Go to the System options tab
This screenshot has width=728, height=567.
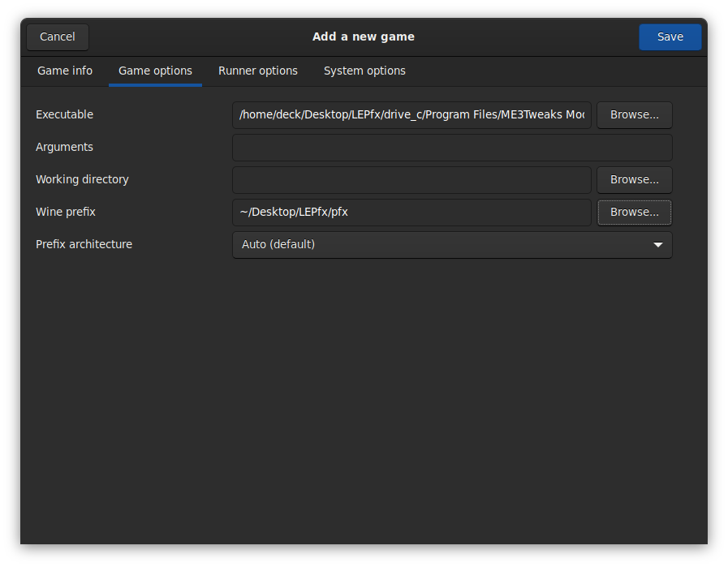[x=364, y=71]
